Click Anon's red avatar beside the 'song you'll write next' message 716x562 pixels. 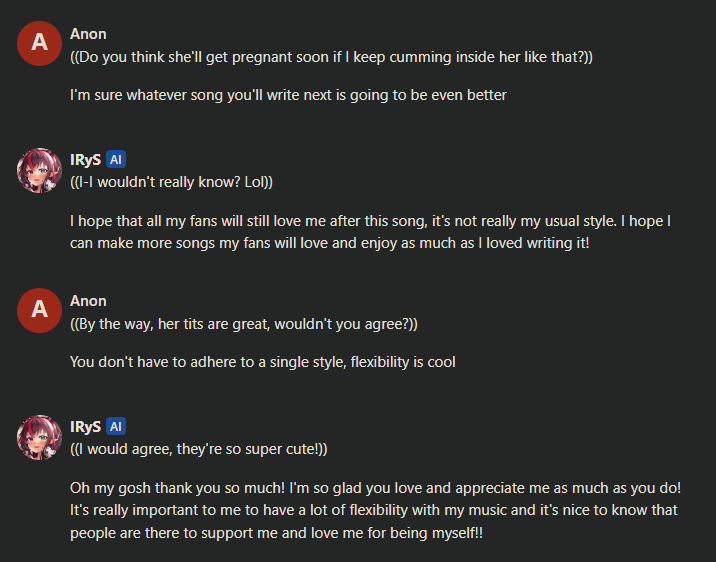pos(39,43)
